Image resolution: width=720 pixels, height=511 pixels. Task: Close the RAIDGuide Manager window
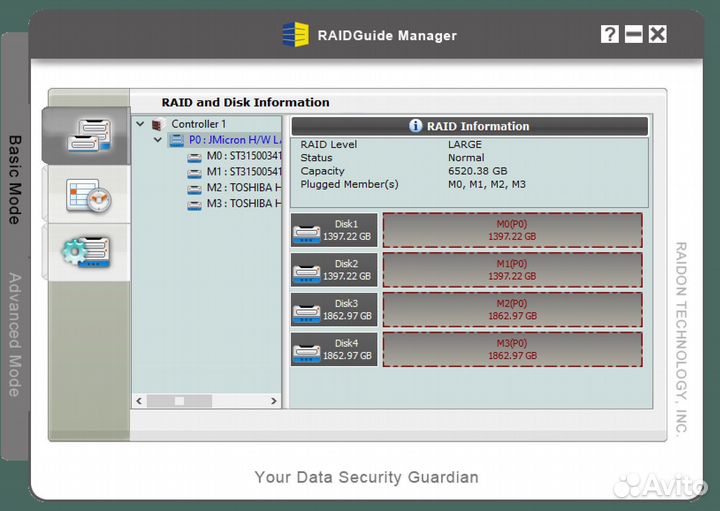(x=658, y=34)
